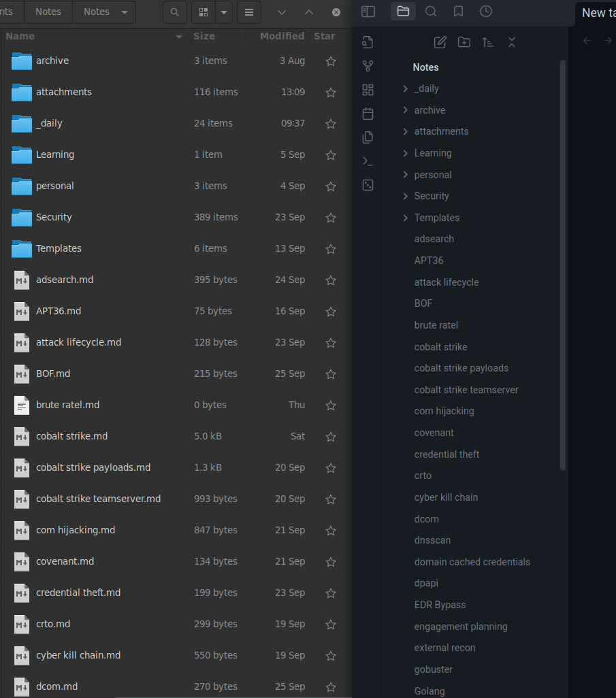Open the command palette ribbon icon

click(x=368, y=161)
